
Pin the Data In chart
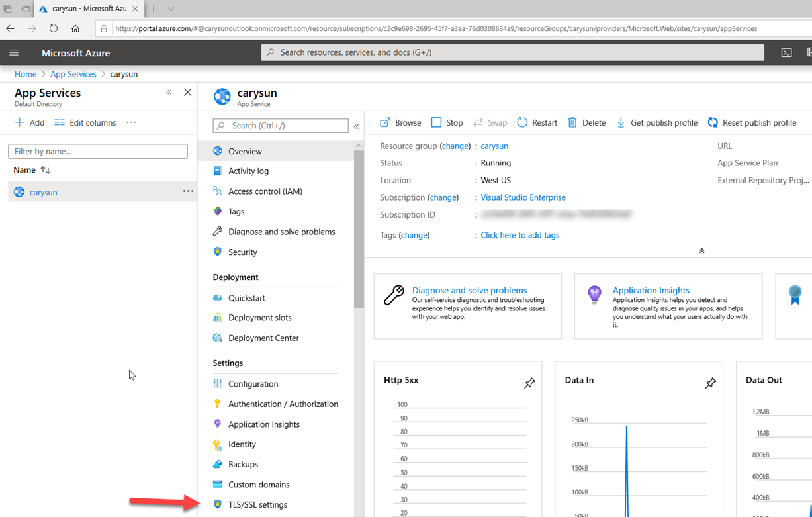pyautogui.click(x=710, y=383)
